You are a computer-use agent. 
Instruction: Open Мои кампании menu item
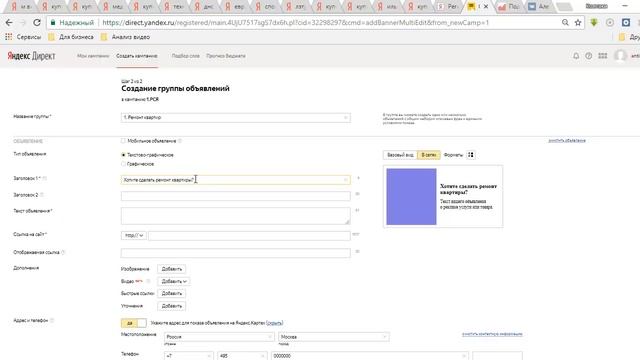(x=93, y=56)
